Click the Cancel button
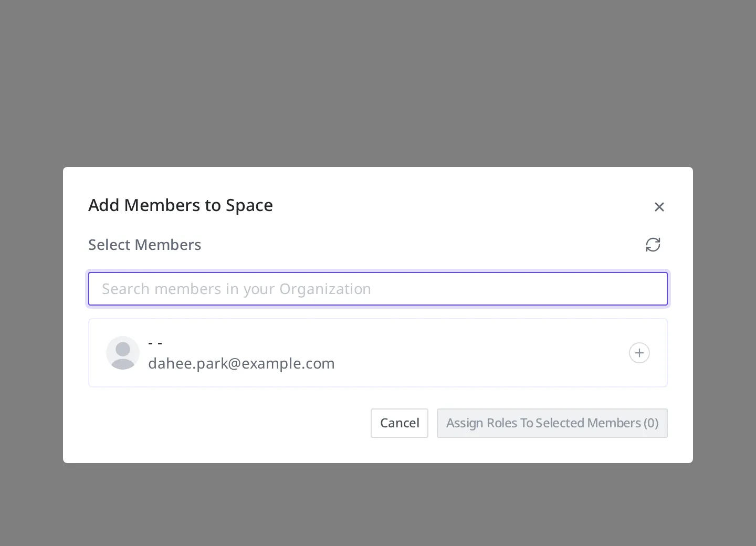 pyautogui.click(x=400, y=423)
